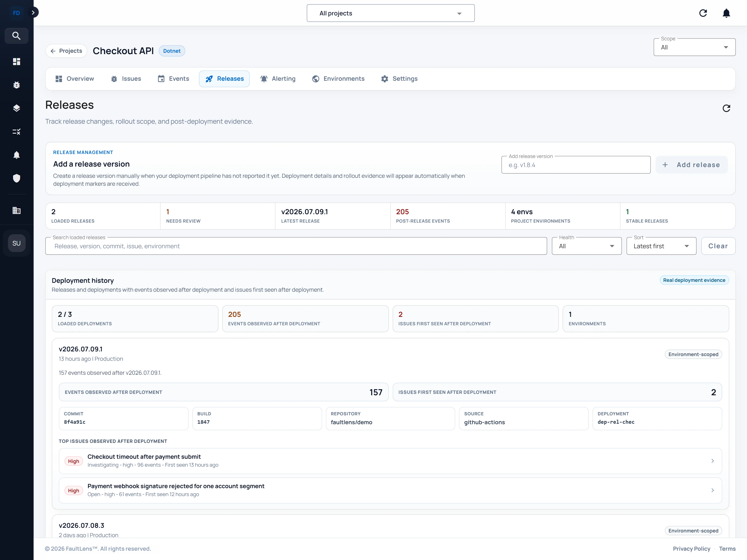Click the v2026.07.09.1 deployment heading

[81, 349]
